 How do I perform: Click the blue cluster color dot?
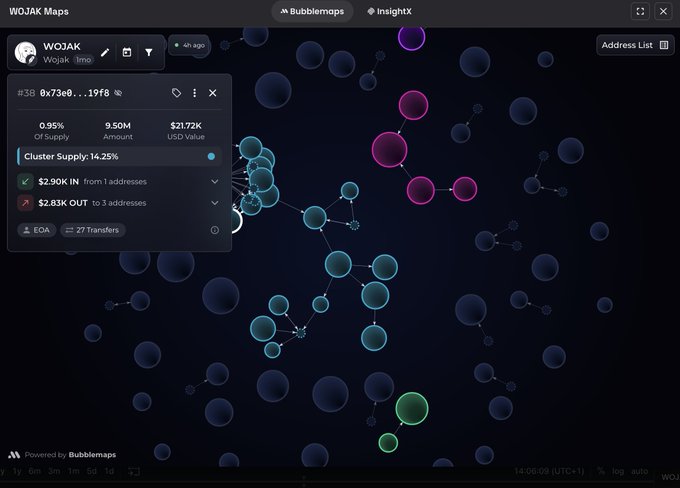(211, 157)
